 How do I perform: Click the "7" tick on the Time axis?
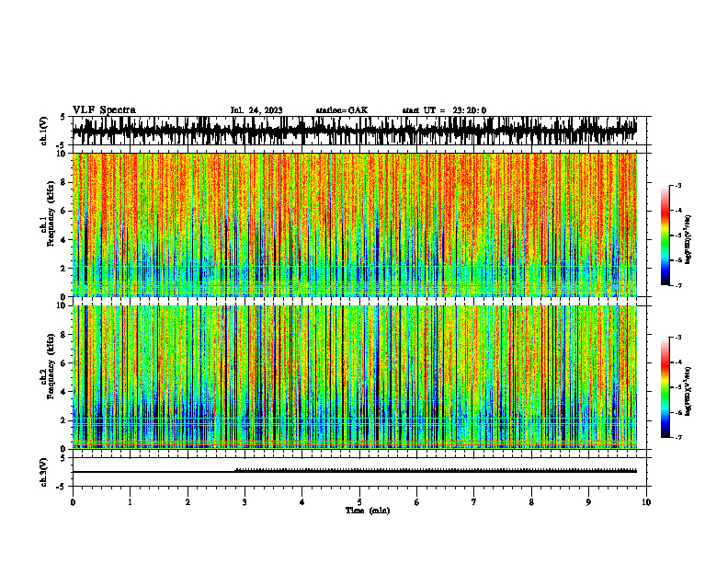pyautogui.click(x=474, y=502)
